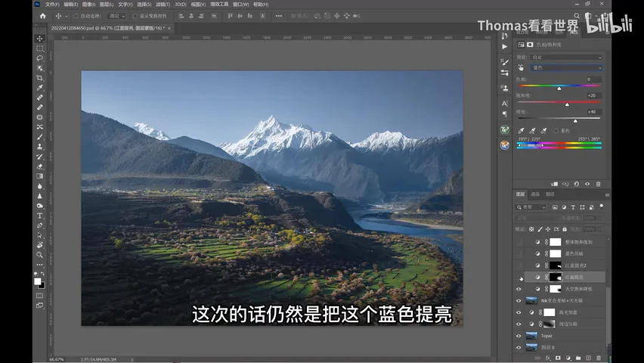Click the first eyedropper in the Hue/Saturation panel
The image size is (644, 363).
(521, 131)
